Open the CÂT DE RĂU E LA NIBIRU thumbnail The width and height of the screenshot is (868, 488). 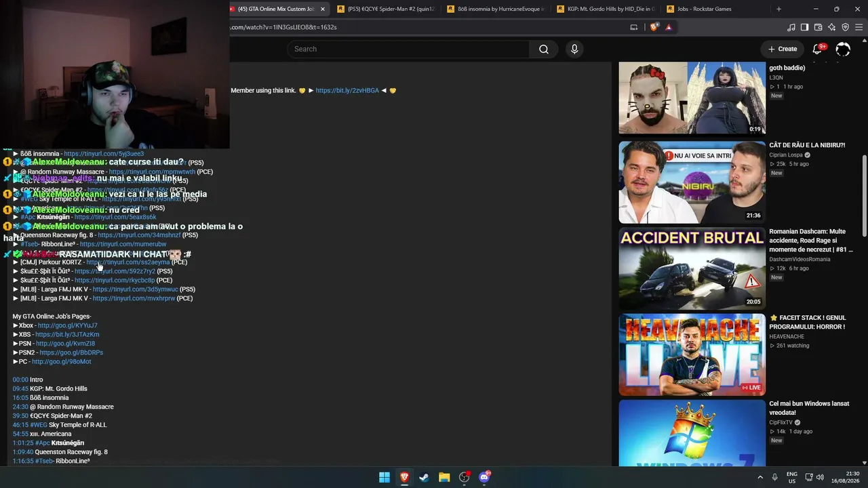pos(692,182)
